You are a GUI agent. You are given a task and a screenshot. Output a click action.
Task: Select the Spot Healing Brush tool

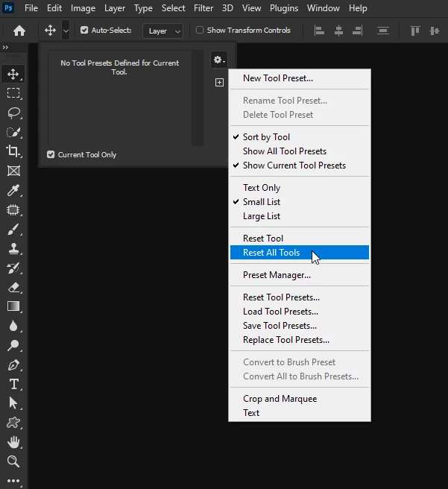coord(13,209)
